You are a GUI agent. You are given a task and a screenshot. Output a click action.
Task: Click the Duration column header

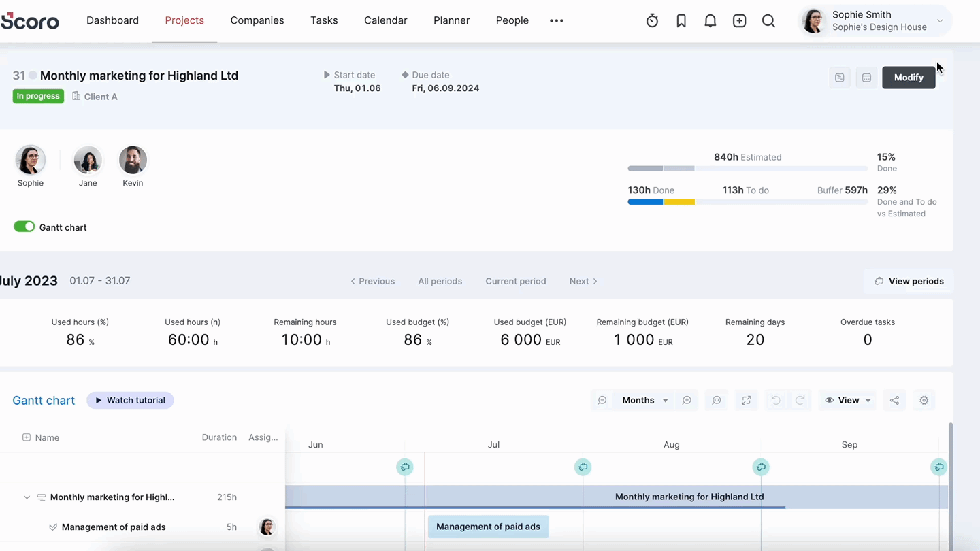(219, 437)
